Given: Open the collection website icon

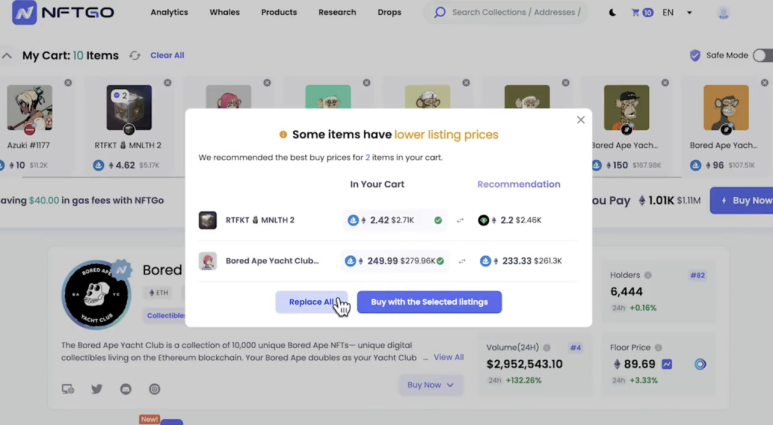Looking at the screenshot, I should coord(68,389).
